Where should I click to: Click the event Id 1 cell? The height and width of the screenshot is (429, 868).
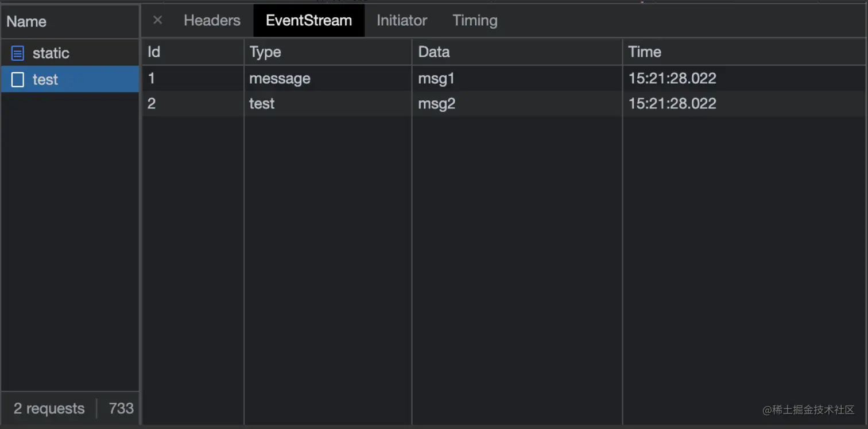(x=152, y=79)
